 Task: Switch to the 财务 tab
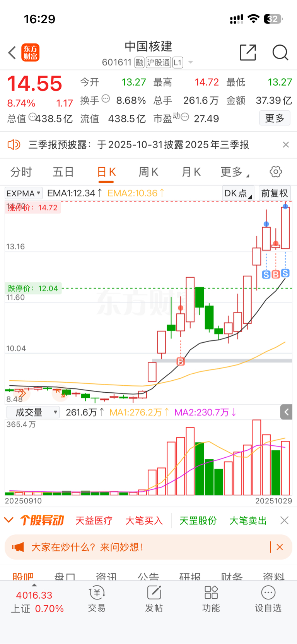(232, 576)
